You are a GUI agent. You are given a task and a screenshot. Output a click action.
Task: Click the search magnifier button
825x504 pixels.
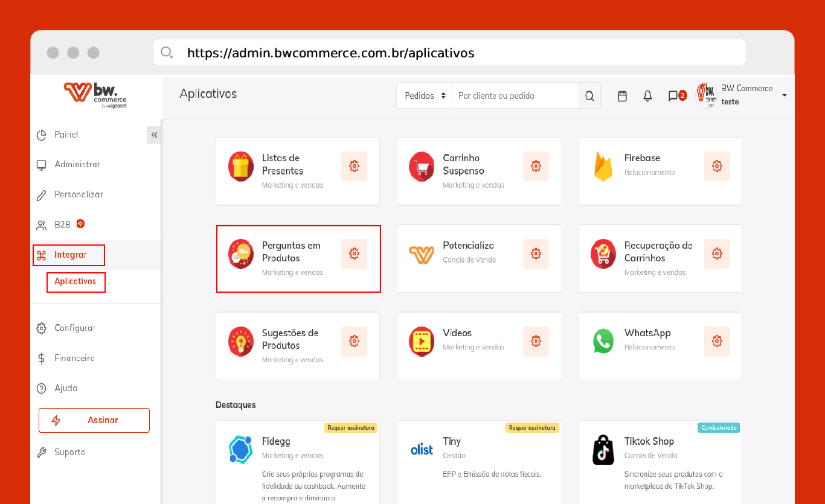[x=589, y=96]
